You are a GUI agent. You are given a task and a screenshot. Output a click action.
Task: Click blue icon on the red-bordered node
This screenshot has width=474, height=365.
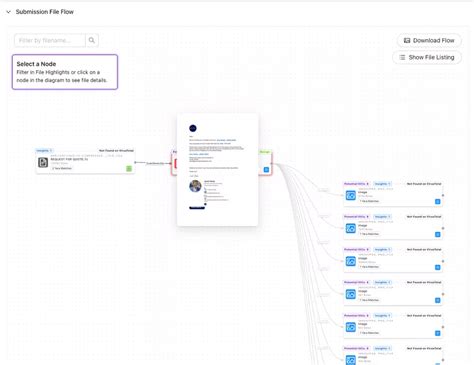click(266, 170)
